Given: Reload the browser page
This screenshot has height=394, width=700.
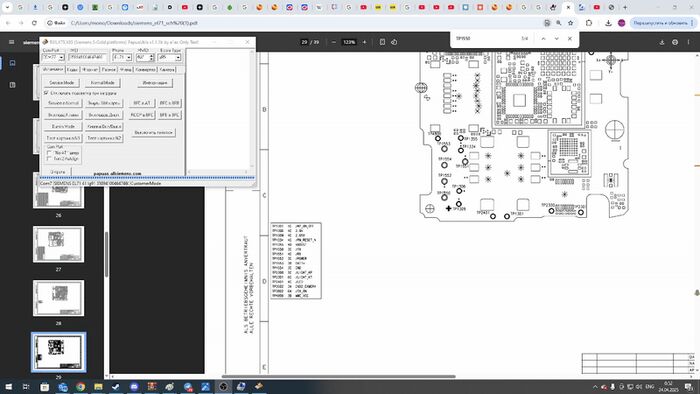Looking at the screenshot, I should tap(34, 23).
